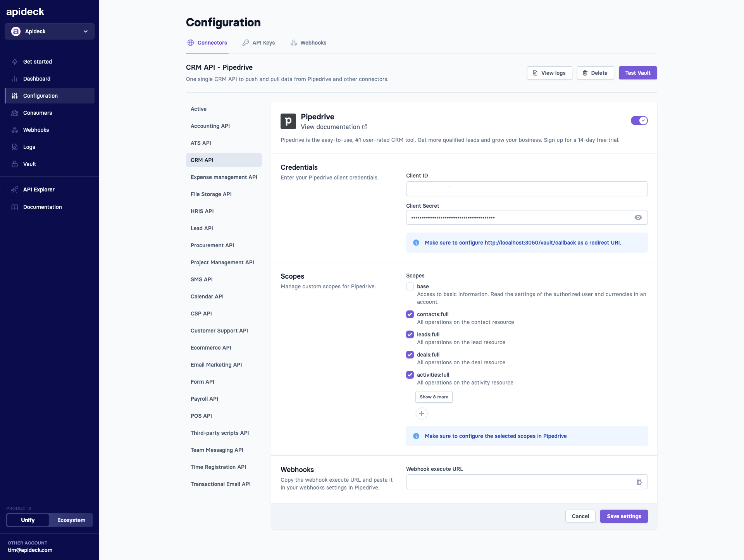Select Payroll API category
The height and width of the screenshot is (560, 744).
point(224,399)
